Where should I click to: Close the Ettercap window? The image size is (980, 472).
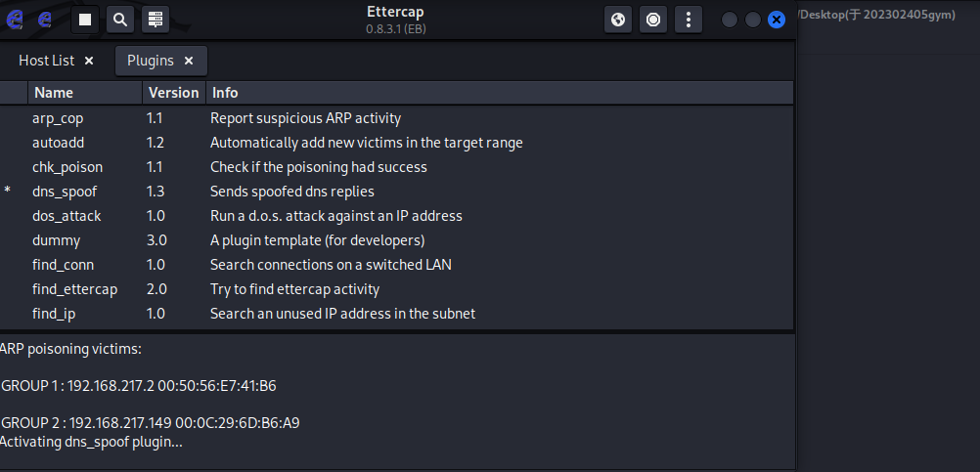pyautogui.click(x=777, y=20)
